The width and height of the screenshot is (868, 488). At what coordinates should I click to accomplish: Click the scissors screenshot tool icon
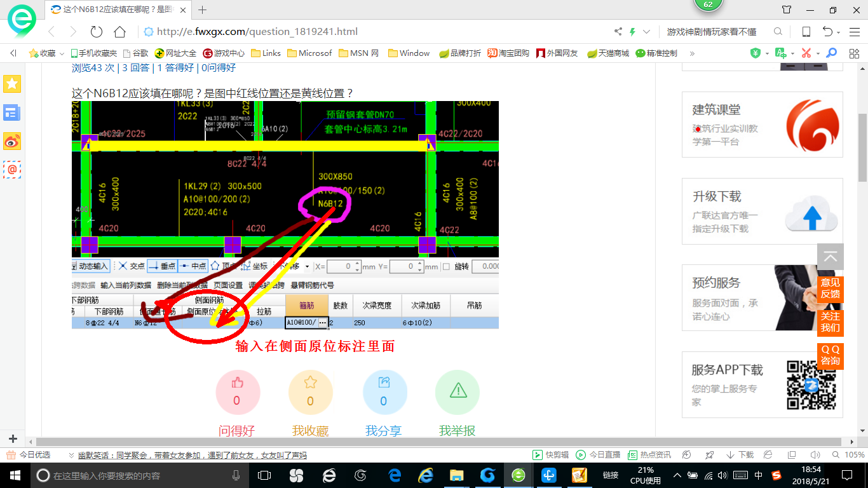806,53
